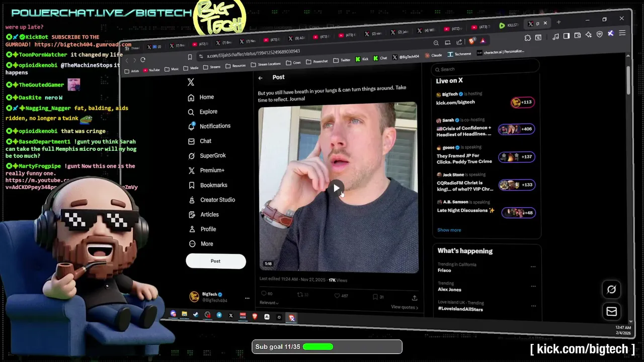The image size is (644, 362).
Task: Open Chat in X sidebar
Action: tap(199, 141)
